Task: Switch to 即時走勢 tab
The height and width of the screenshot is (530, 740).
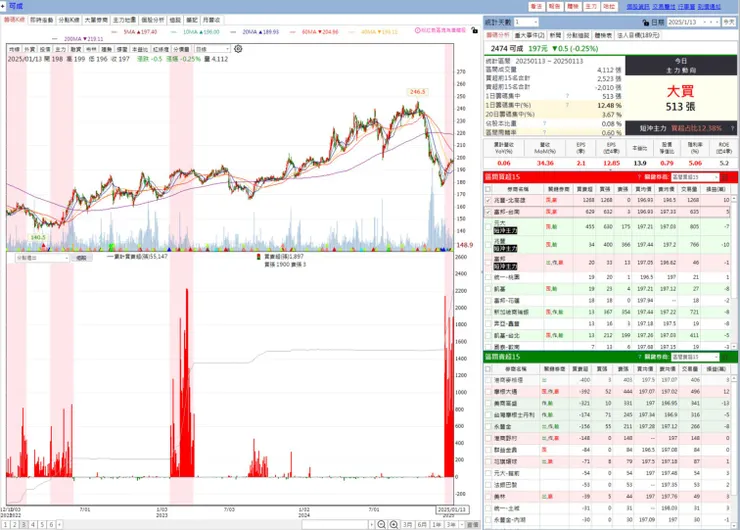Action: 42,20
